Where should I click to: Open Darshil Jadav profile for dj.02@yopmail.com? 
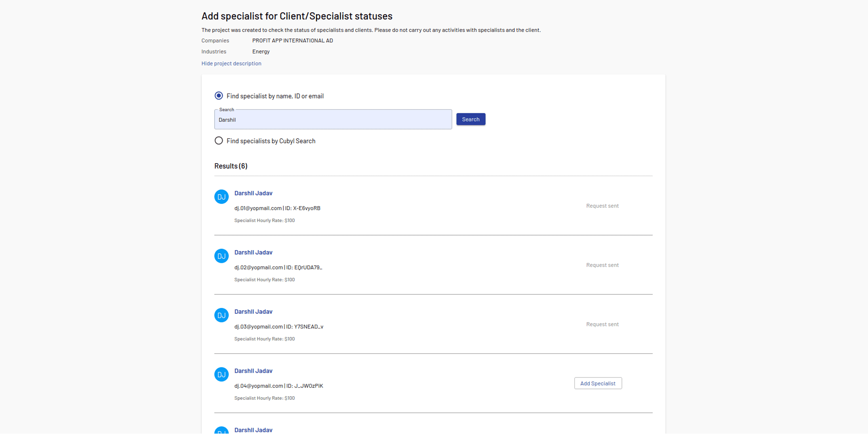[x=253, y=253]
